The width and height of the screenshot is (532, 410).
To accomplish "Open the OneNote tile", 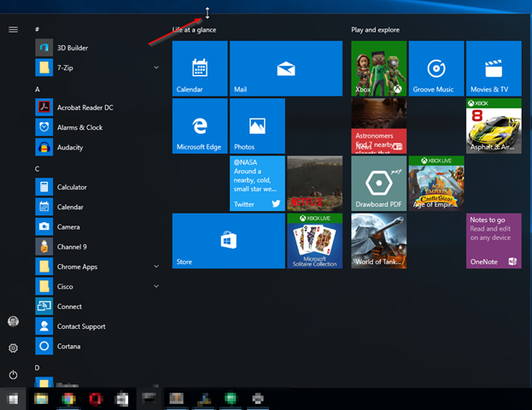I will click(494, 241).
